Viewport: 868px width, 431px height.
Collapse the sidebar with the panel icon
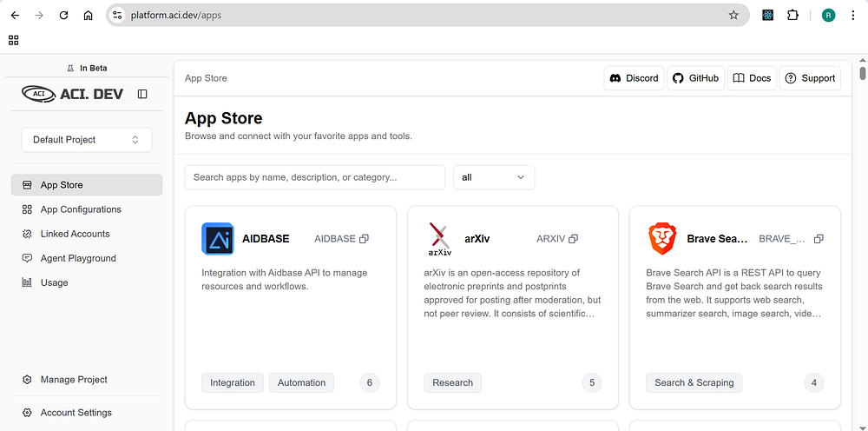coord(142,94)
